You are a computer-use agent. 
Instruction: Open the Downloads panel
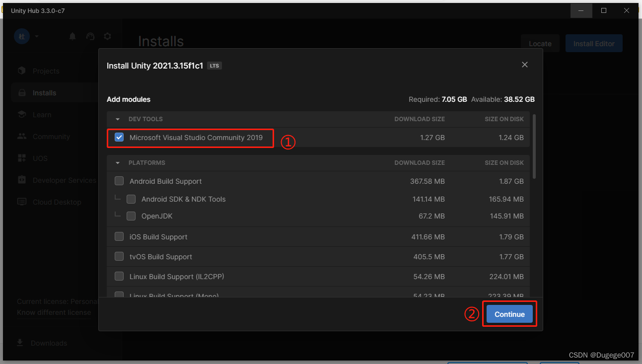click(x=49, y=343)
